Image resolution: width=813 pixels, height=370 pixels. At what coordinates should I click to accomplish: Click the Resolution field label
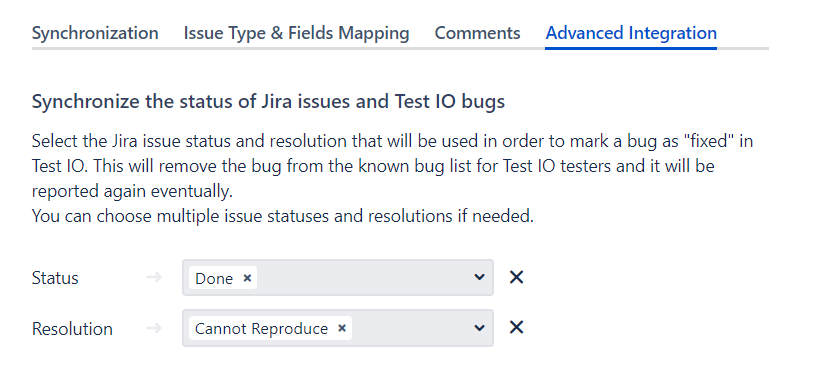[72, 329]
